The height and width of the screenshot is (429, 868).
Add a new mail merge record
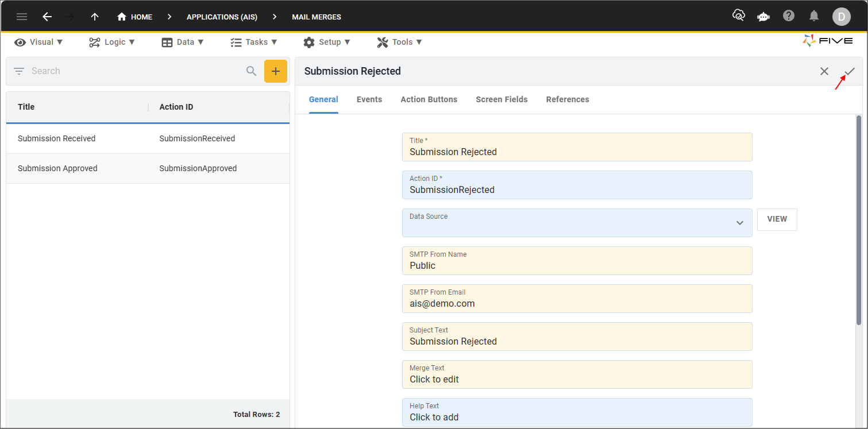(276, 71)
